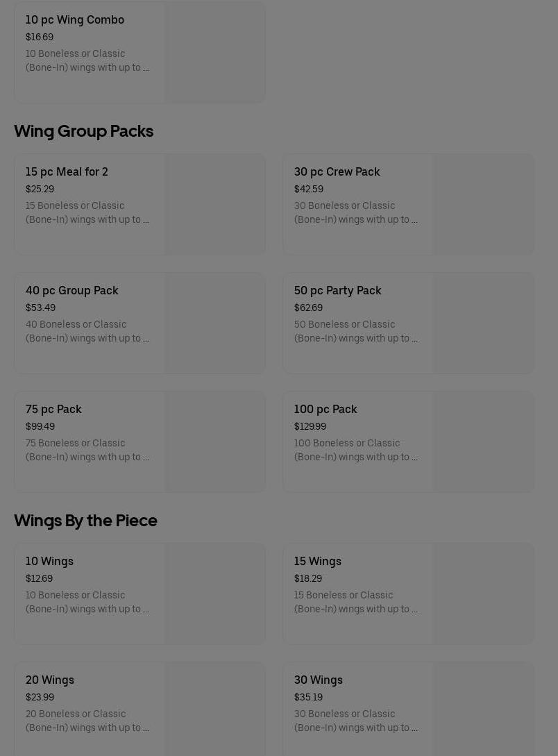Viewport: 558px width, 756px height.
Task: Choose the 30 Wings item title
Action: (x=318, y=680)
